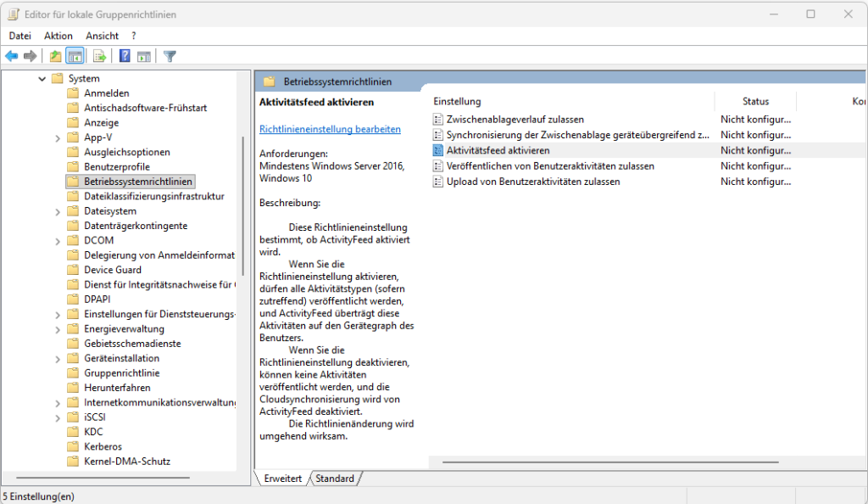Open the Aktion menu

coord(58,36)
